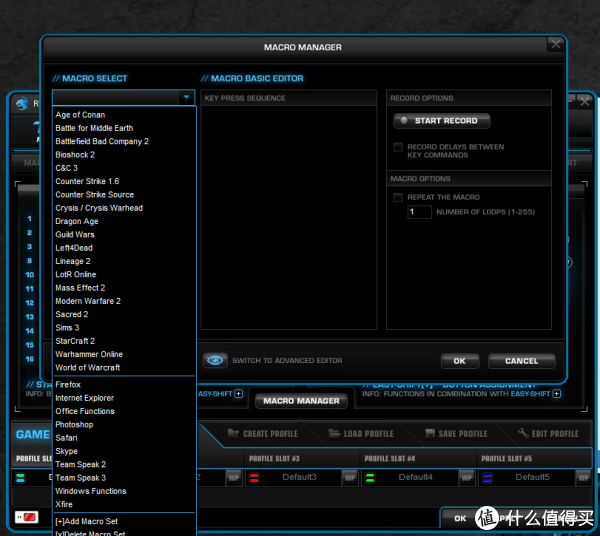Click the Number of Loops field
This screenshot has width=600, height=536.
click(419, 212)
